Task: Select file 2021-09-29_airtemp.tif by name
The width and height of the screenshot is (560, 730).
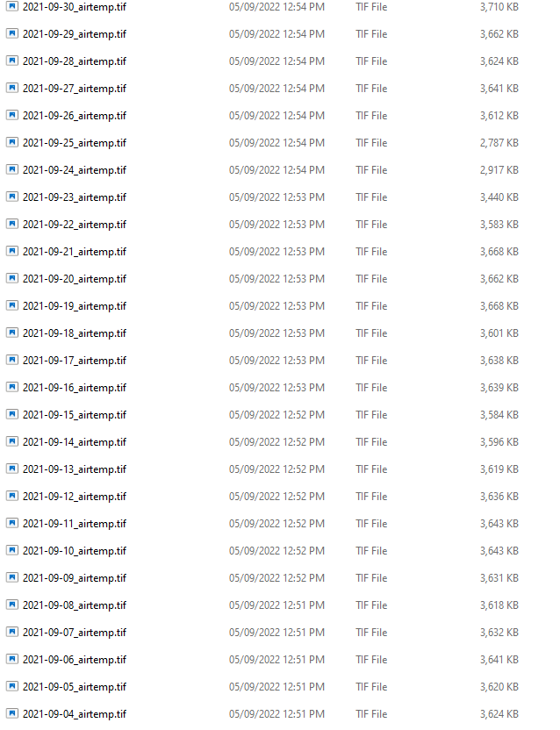Action: tap(75, 34)
